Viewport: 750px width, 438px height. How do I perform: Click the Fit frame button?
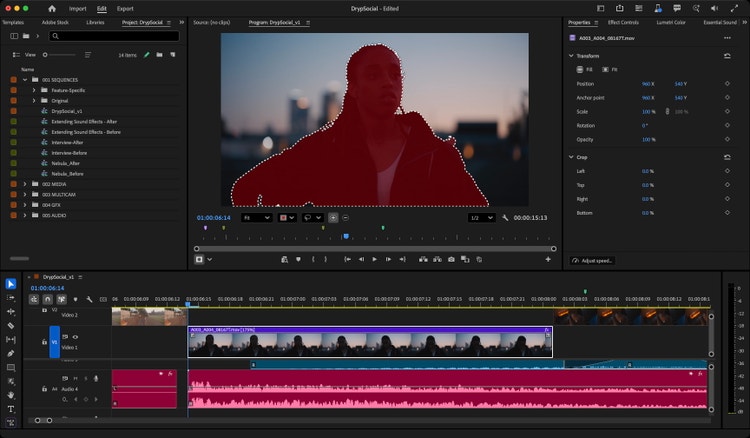pos(609,70)
